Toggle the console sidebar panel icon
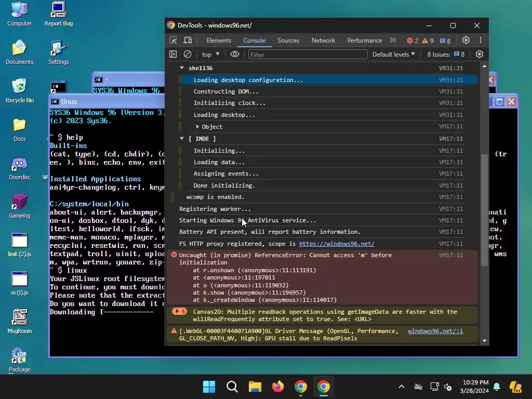This screenshot has width=532, height=399. (173, 54)
